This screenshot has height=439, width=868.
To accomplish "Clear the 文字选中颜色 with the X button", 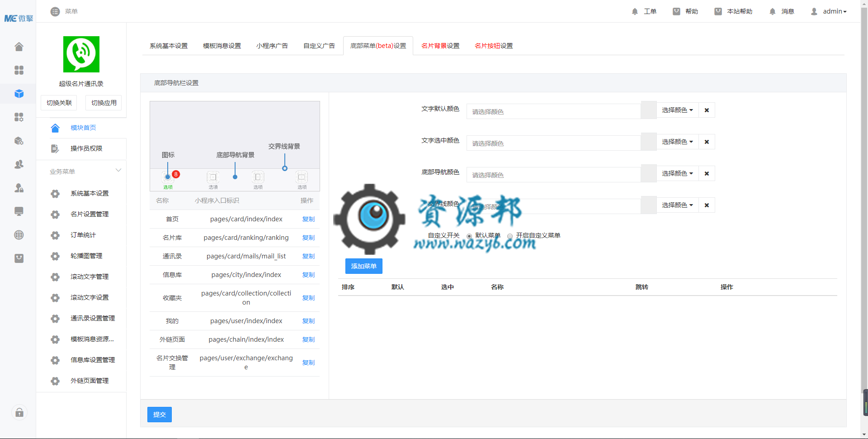I will click(707, 142).
